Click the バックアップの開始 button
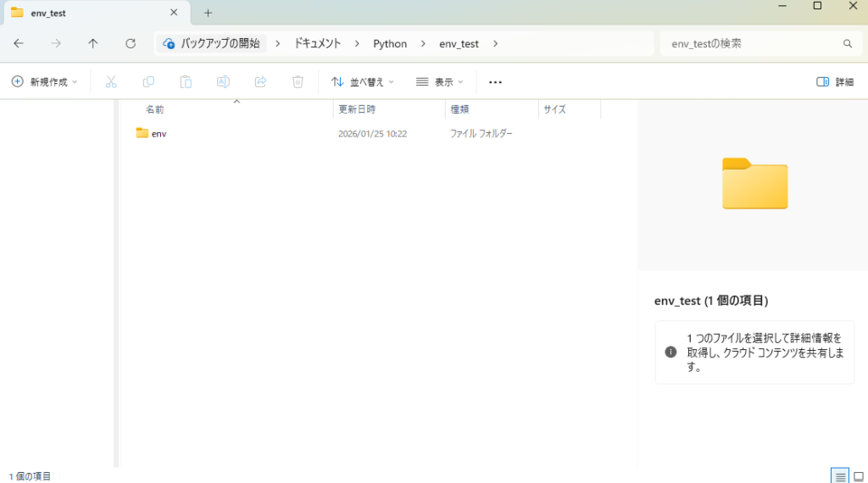The width and height of the screenshot is (868, 483). pos(211,43)
